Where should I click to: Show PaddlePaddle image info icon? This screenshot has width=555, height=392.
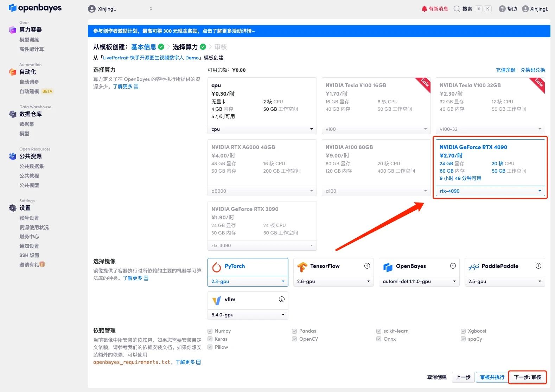click(x=538, y=266)
